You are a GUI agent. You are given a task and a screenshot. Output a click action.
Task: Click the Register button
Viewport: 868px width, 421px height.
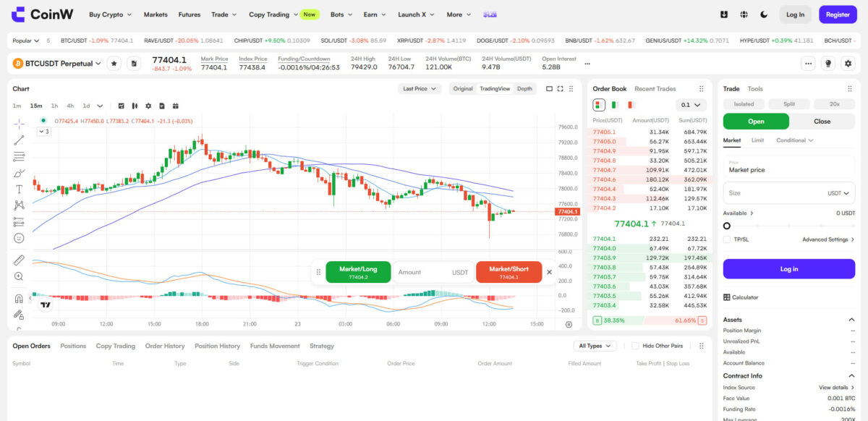(838, 14)
